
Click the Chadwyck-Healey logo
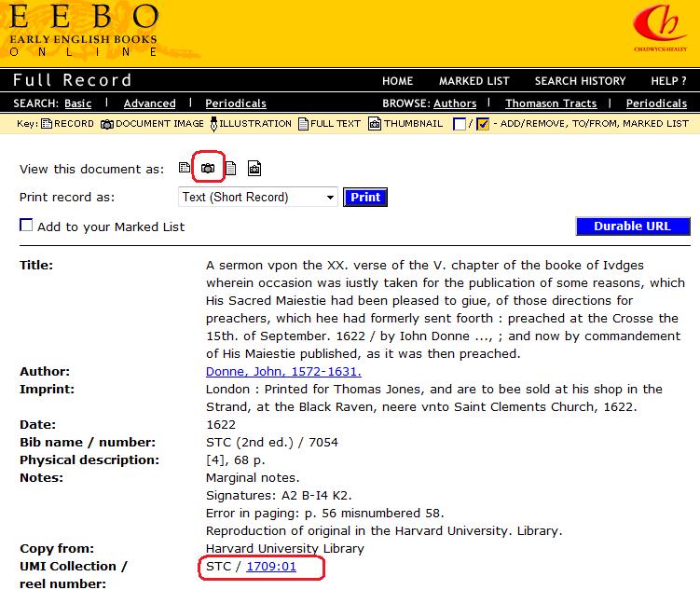660,28
